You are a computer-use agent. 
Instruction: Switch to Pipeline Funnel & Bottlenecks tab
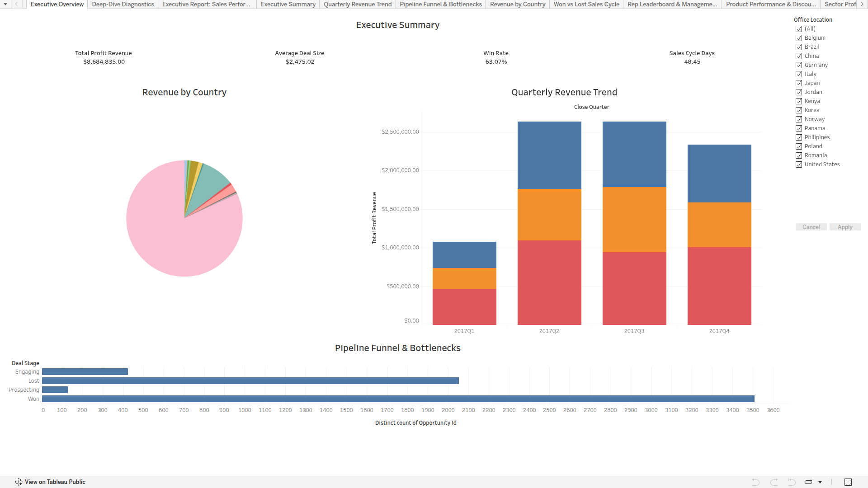click(x=441, y=4)
